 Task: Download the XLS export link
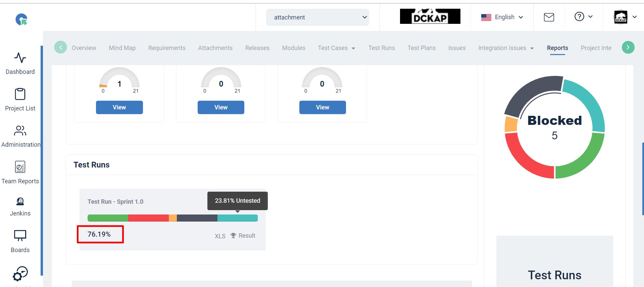pos(220,236)
